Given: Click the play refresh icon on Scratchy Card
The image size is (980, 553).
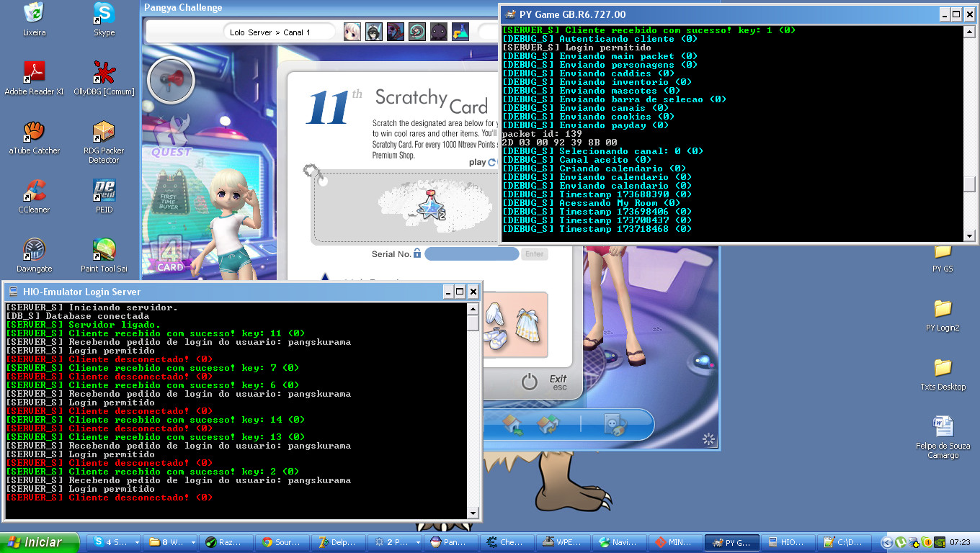Looking at the screenshot, I should (492, 162).
